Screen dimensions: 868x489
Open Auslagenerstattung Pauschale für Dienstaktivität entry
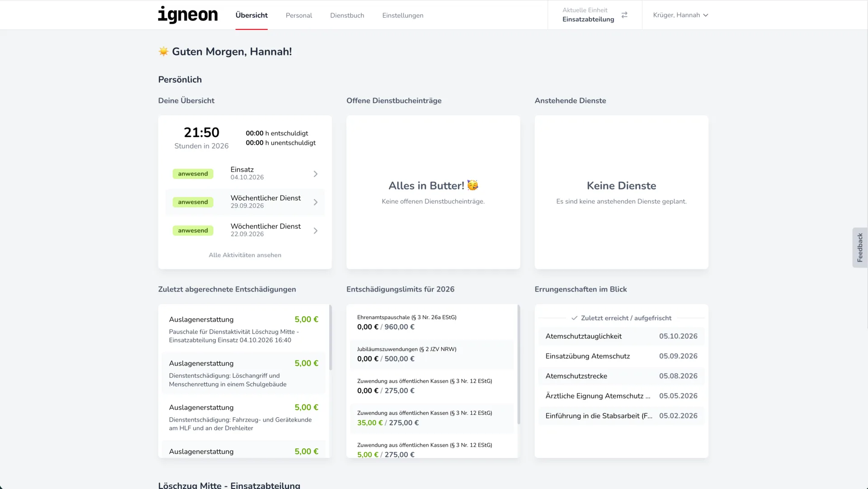[x=244, y=329]
